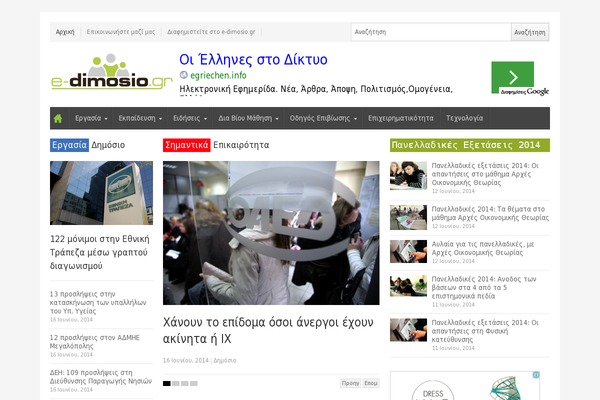Open the Οι Έλληνες στο Δίκτυο ad title

pyautogui.click(x=253, y=60)
